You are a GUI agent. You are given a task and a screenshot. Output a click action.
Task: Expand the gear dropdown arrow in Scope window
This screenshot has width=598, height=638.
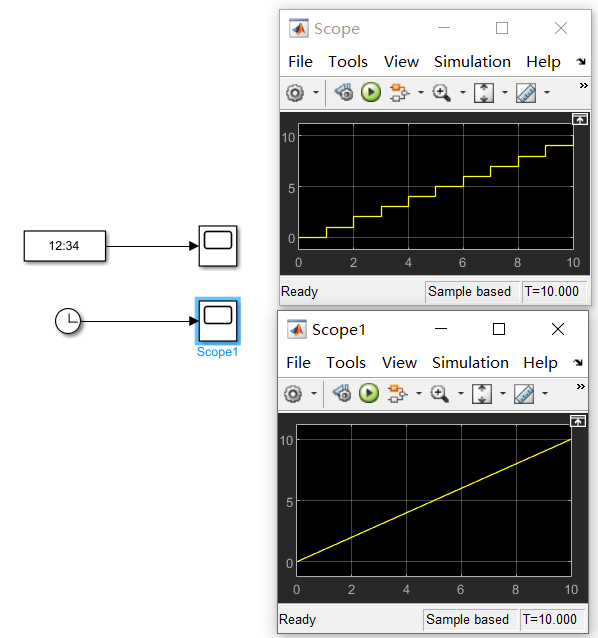point(316,93)
